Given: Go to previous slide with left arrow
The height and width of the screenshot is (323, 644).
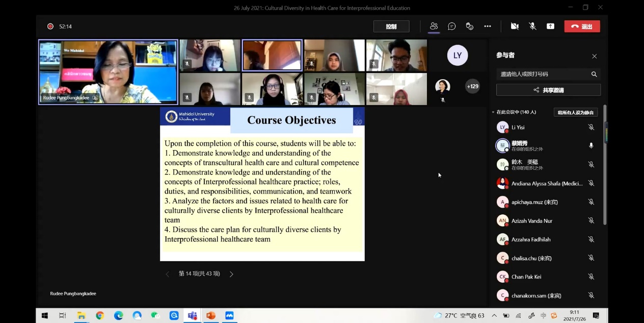Looking at the screenshot, I should click(167, 274).
